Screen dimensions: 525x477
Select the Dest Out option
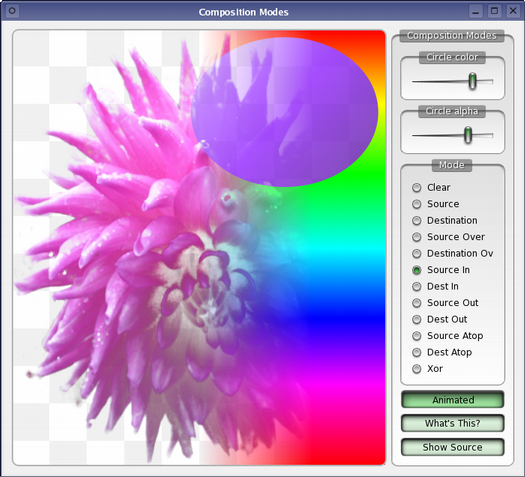pos(439,319)
